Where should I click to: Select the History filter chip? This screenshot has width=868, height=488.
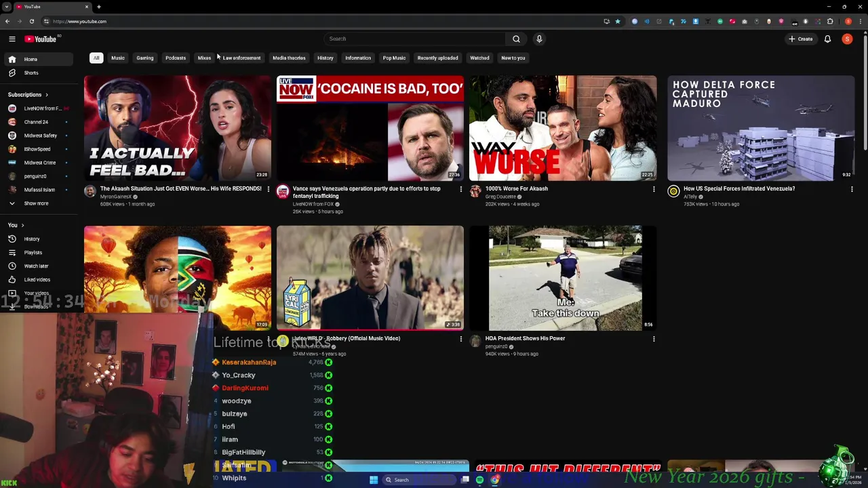(x=325, y=58)
